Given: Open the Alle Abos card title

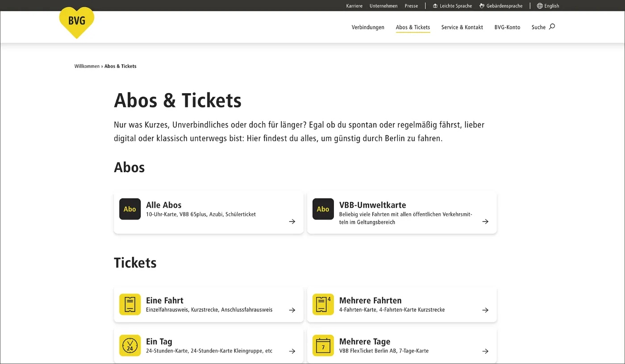Looking at the screenshot, I should point(164,205).
